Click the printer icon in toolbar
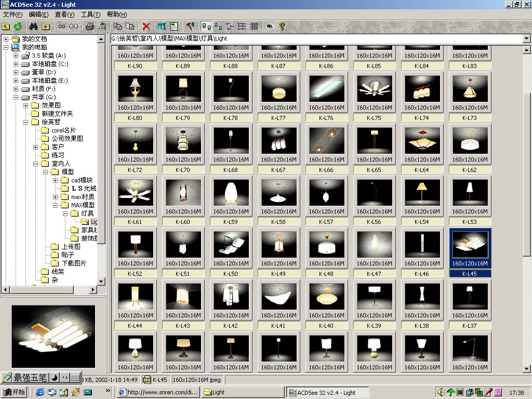 coord(90,26)
